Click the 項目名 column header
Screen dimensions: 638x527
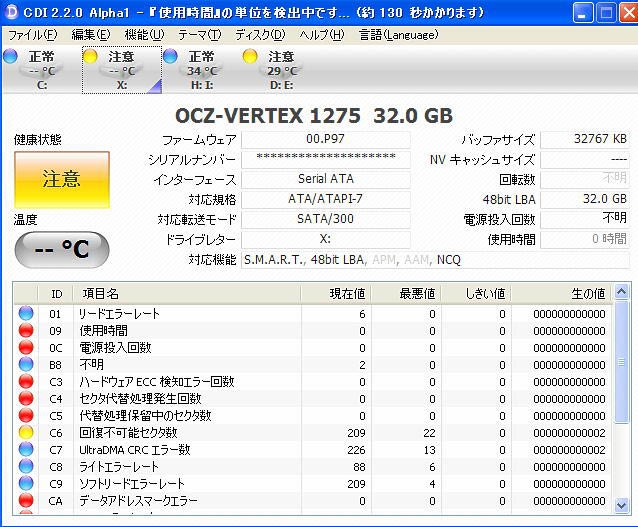(x=187, y=293)
